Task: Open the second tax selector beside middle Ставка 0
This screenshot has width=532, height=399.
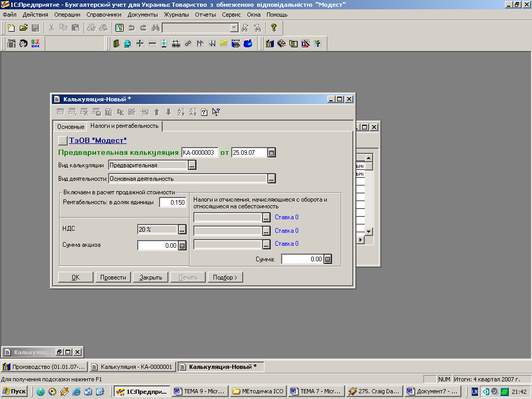Action: [267, 231]
